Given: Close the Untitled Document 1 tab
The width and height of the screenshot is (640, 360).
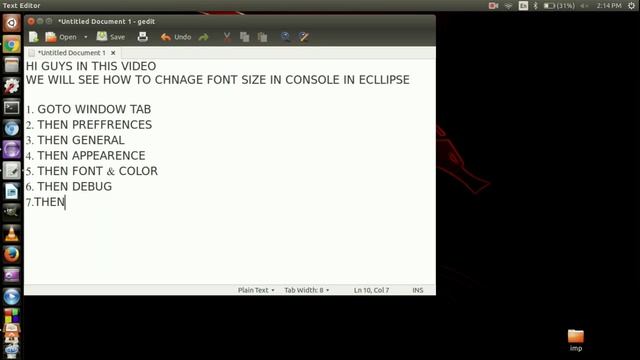Looking at the screenshot, I should (x=113, y=53).
